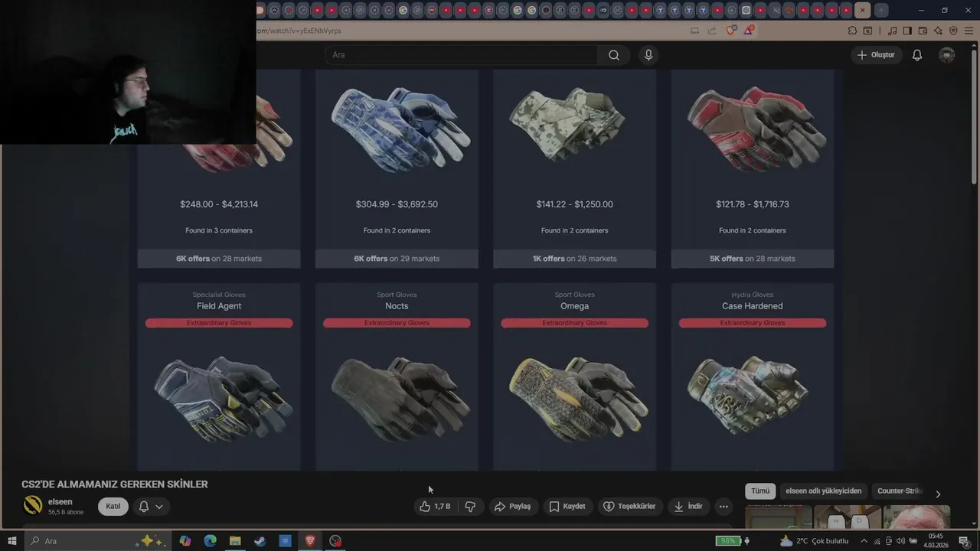Screen dimensions: 980x551
Task: Open YouTube notifications bell in the header
Action: point(917,55)
